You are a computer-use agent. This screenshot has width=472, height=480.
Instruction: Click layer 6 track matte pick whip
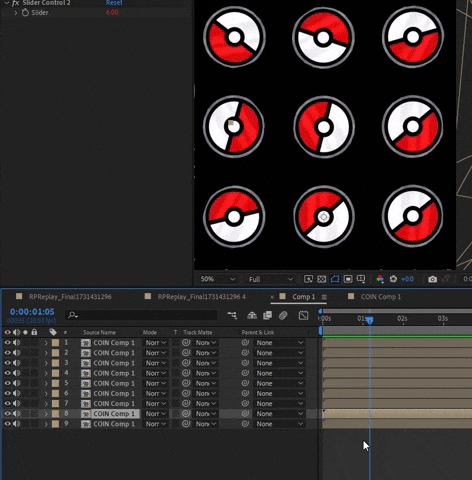(x=186, y=393)
